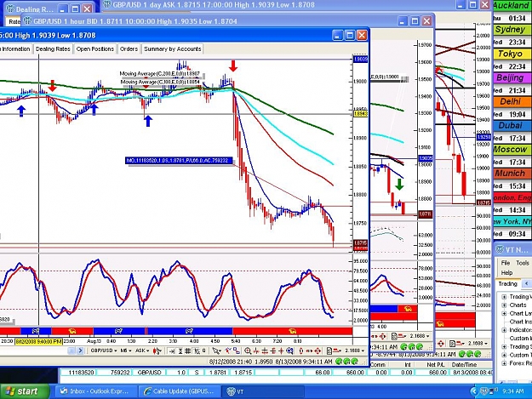
Task: Click the blue zoom-reset icon in toolbar
Action: (290, 351)
